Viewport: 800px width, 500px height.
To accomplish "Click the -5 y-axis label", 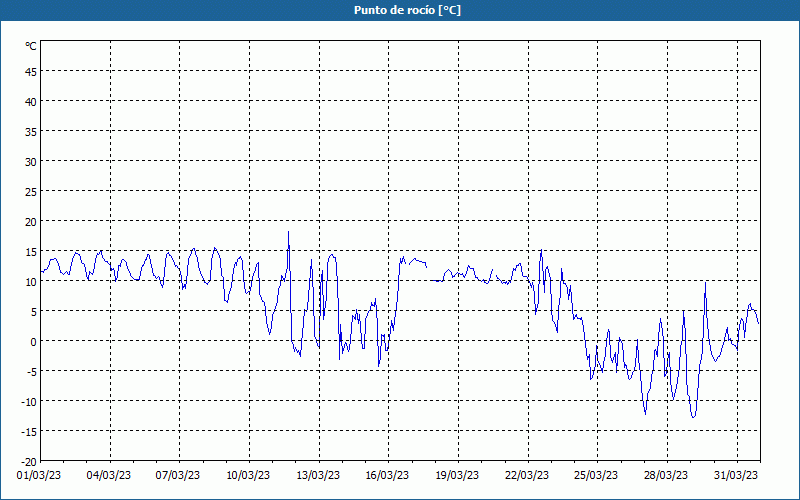I will point(32,371).
